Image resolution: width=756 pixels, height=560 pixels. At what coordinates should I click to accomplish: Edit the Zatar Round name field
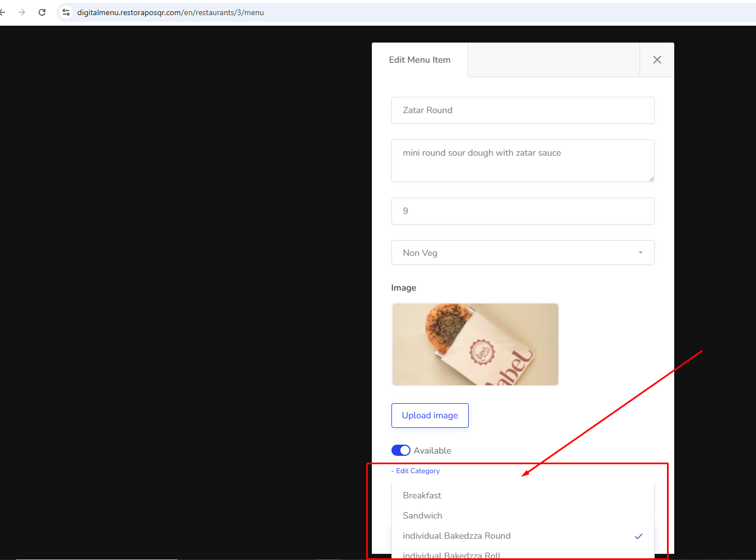point(522,110)
